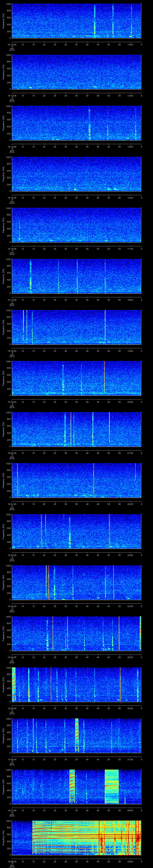Click the 16:00 time axis tick label

[130, 197]
